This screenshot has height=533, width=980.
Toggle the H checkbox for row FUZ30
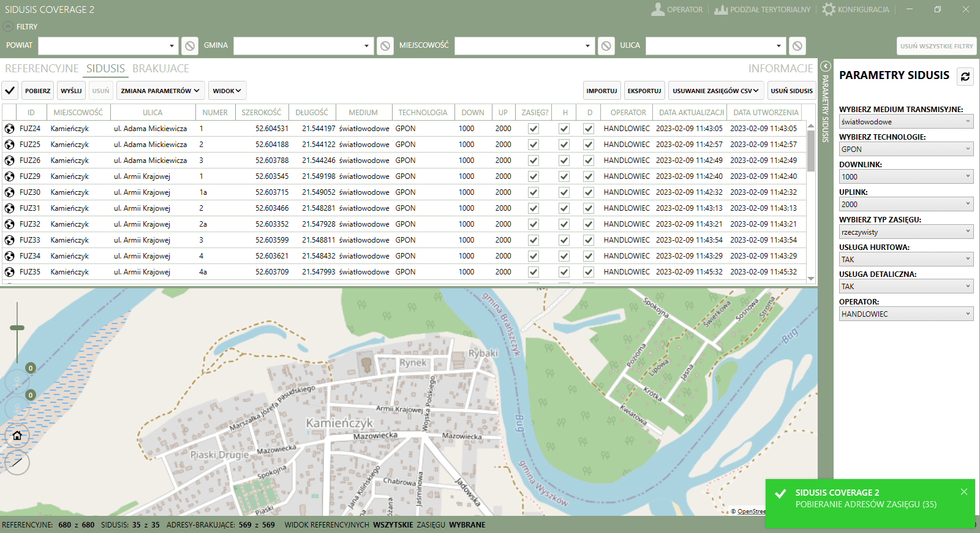click(564, 192)
